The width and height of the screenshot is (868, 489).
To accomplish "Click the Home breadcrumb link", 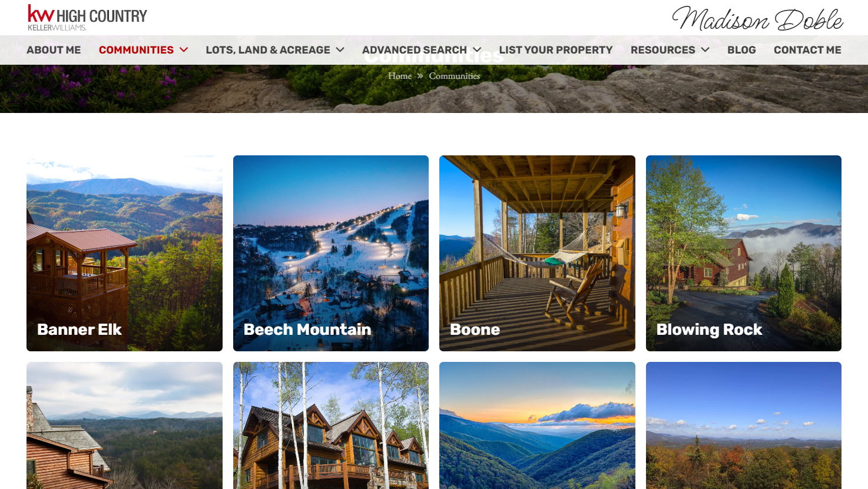I will (400, 76).
